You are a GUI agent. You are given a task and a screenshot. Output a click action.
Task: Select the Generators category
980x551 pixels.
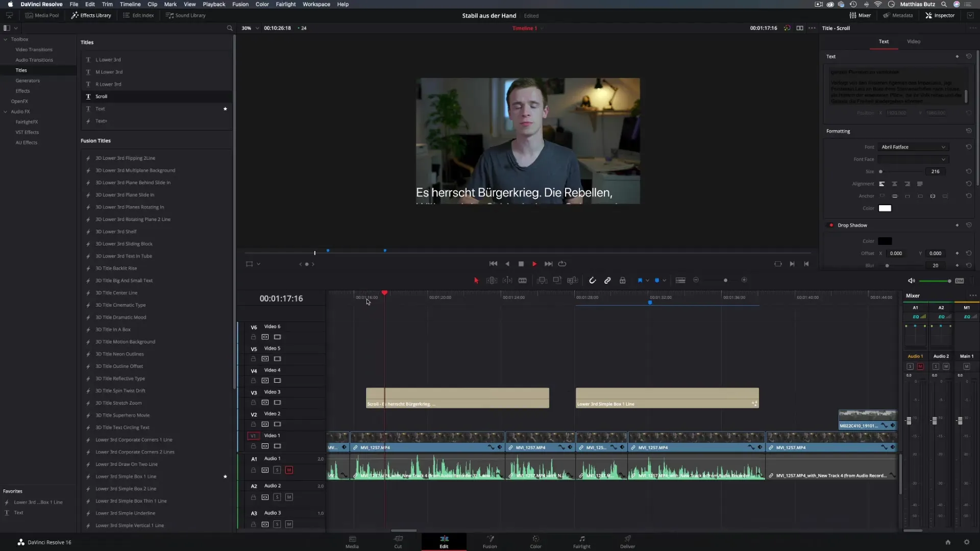coord(28,81)
